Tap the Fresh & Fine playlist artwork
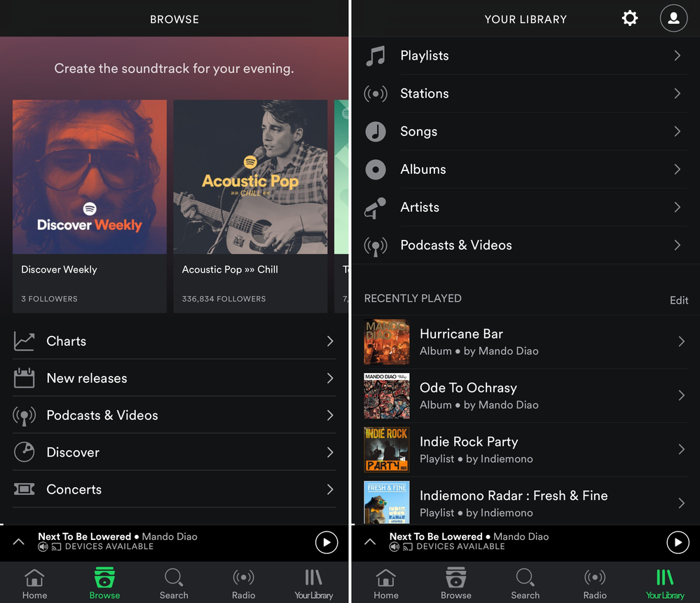The image size is (700, 603). (x=387, y=503)
